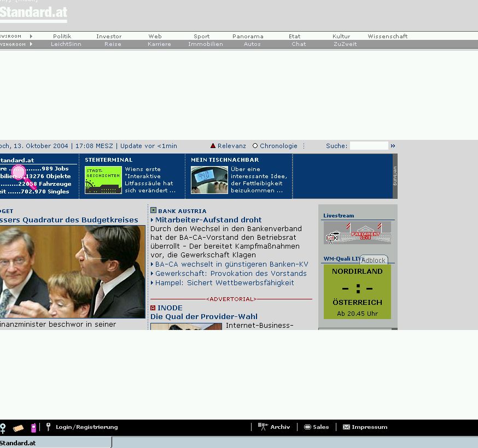The image size is (478, 448).
Task: Click the arrow before Hampel: Sichert link
Action: click(152, 282)
